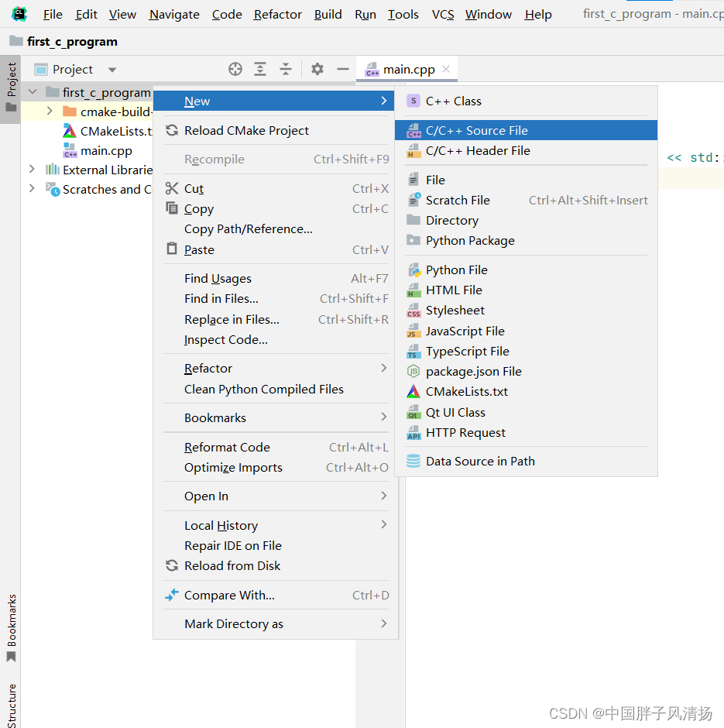Screen dimensions: 724x728
Task: Choose C++ Class from New submenu
Action: (x=526, y=101)
